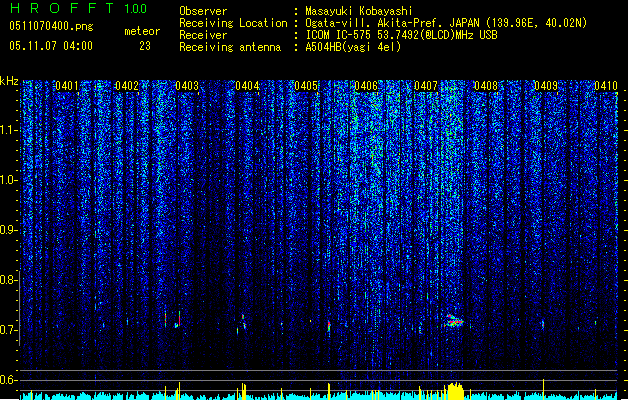
Task: Select the 0.7 kHz frequency label
Action: (8, 330)
